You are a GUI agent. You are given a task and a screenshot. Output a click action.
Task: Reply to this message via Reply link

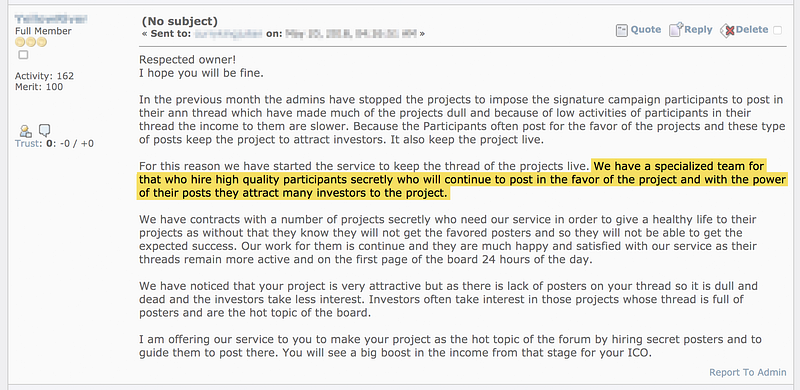pyautogui.click(x=698, y=30)
